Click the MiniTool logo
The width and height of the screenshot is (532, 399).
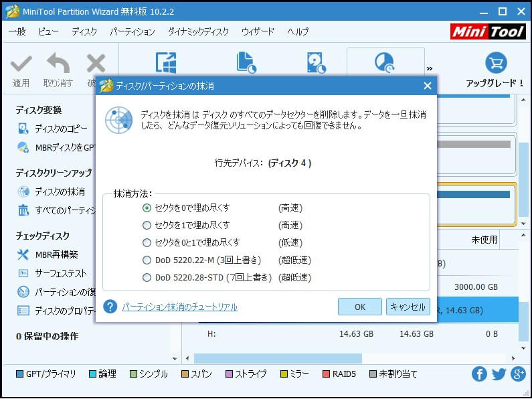pyautogui.click(x=488, y=31)
